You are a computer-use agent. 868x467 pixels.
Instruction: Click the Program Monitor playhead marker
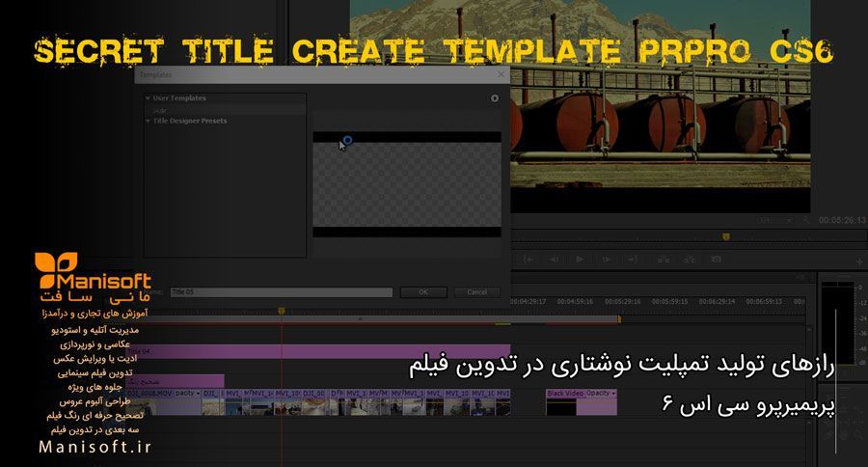point(726,236)
